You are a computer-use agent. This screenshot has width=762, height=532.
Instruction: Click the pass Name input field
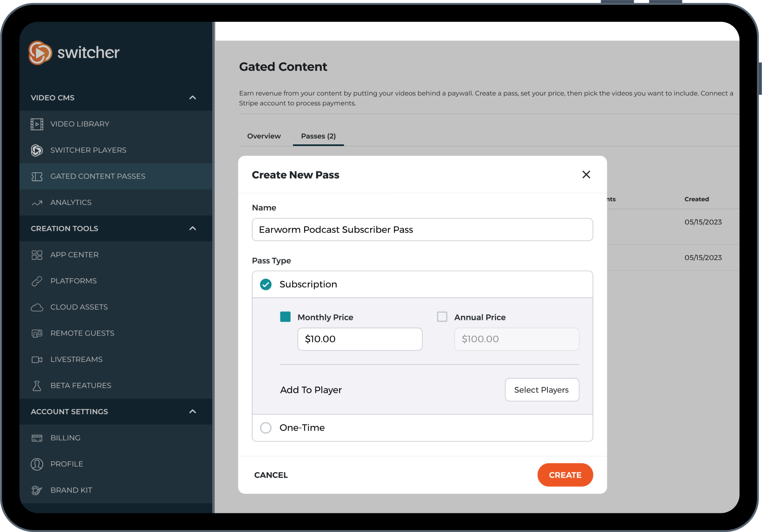pyautogui.click(x=422, y=230)
